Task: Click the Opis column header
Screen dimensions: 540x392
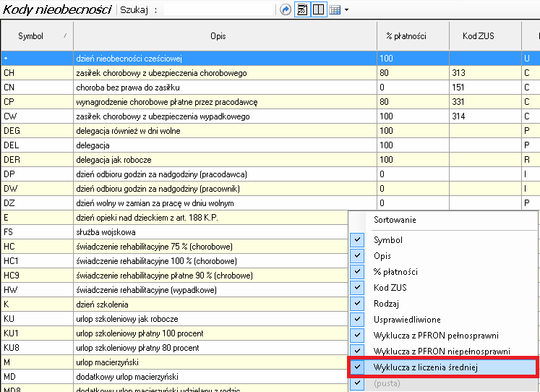Action: point(226,36)
